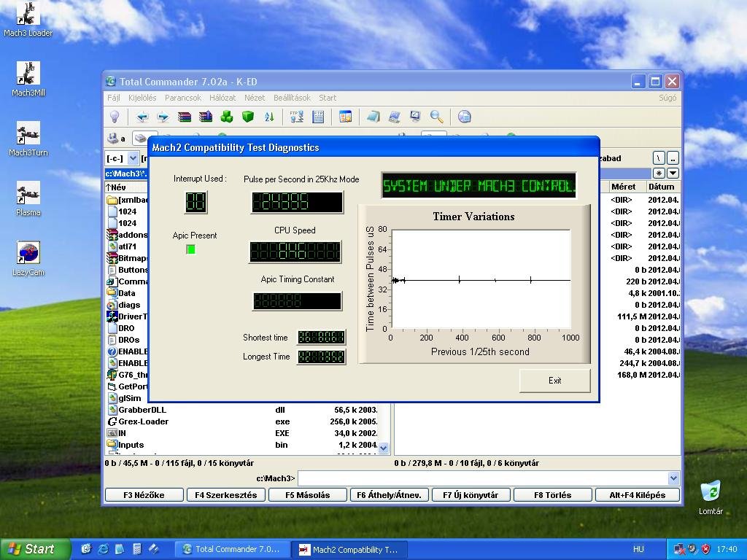This screenshot has height=560, width=747.
Task: Select the Mach3Turn desktop icon
Action: coord(28,139)
